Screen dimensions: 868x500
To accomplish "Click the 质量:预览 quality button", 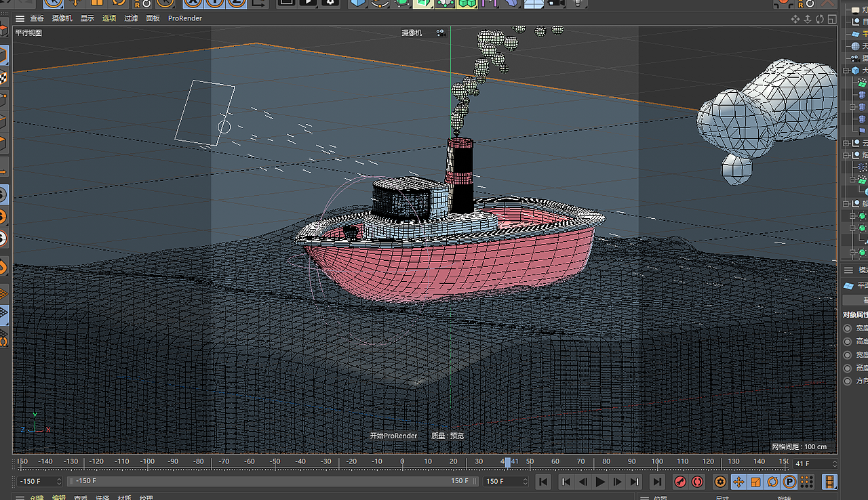I will pyautogui.click(x=448, y=436).
